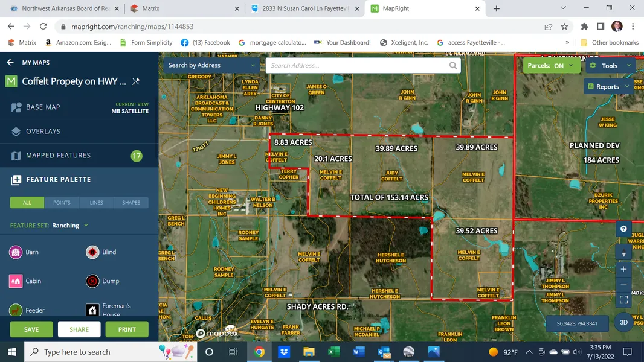Enter fullscreen map view
The height and width of the screenshot is (362, 644).
click(x=623, y=299)
